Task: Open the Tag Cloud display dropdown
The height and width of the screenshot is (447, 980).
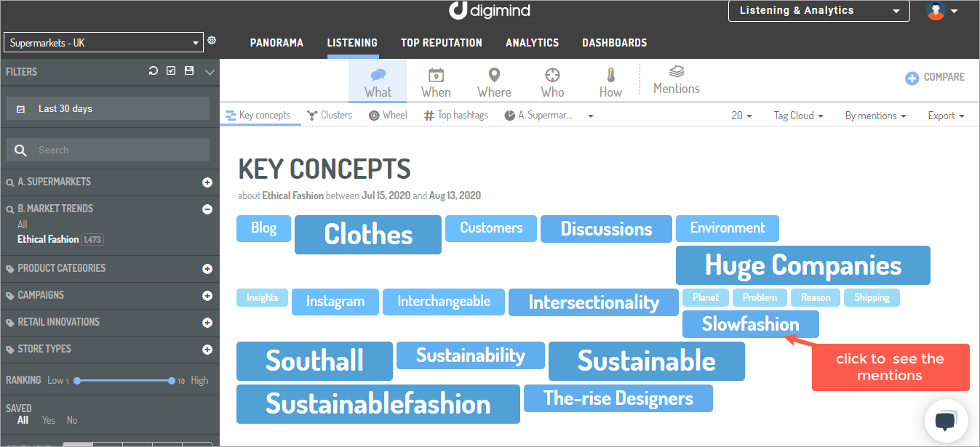Action: coord(798,116)
